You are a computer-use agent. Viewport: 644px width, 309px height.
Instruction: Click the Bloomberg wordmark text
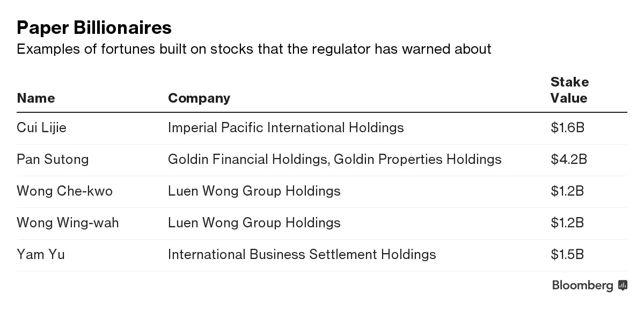point(583,286)
